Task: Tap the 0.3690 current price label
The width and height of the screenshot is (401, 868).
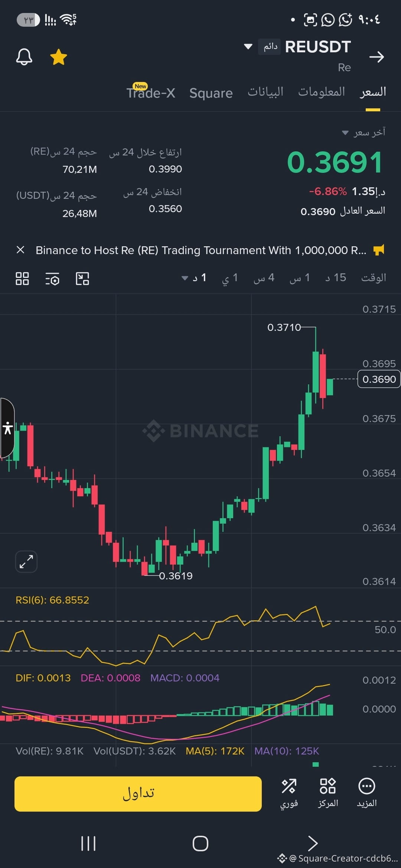Action: [379, 379]
